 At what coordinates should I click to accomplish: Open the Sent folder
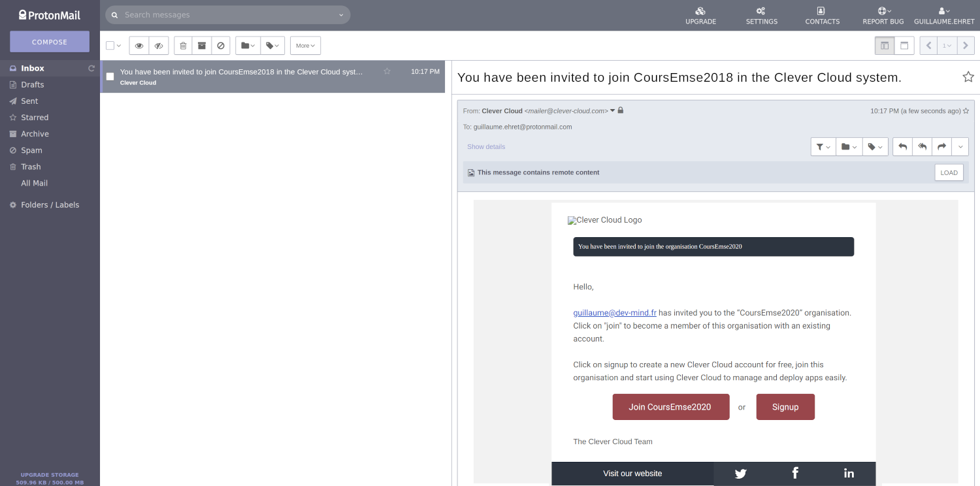[x=29, y=101]
